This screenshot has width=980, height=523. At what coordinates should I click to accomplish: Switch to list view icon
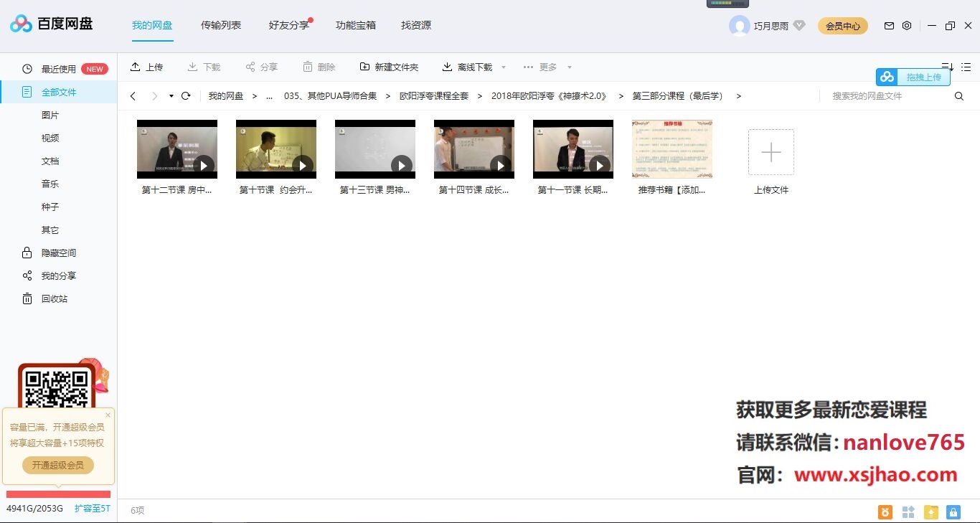pyautogui.click(x=966, y=67)
